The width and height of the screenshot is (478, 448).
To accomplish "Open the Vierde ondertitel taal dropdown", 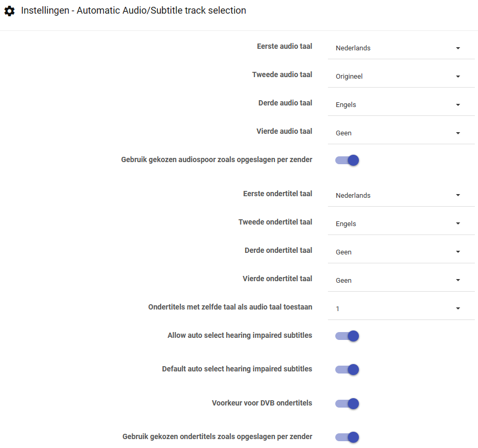I will [x=398, y=281].
